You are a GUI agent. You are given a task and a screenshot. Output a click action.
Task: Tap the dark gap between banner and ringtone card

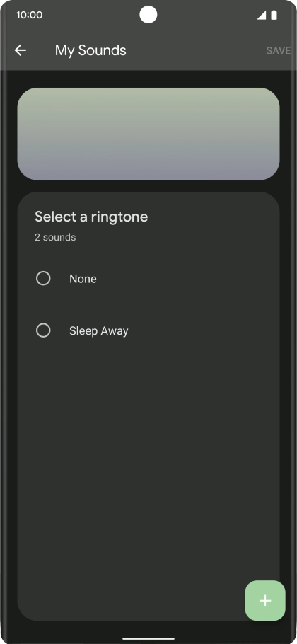(148, 186)
